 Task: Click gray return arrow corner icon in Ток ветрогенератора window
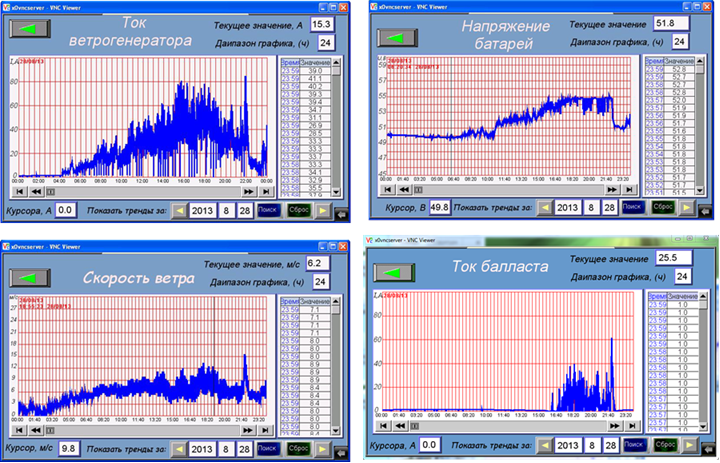(342, 214)
